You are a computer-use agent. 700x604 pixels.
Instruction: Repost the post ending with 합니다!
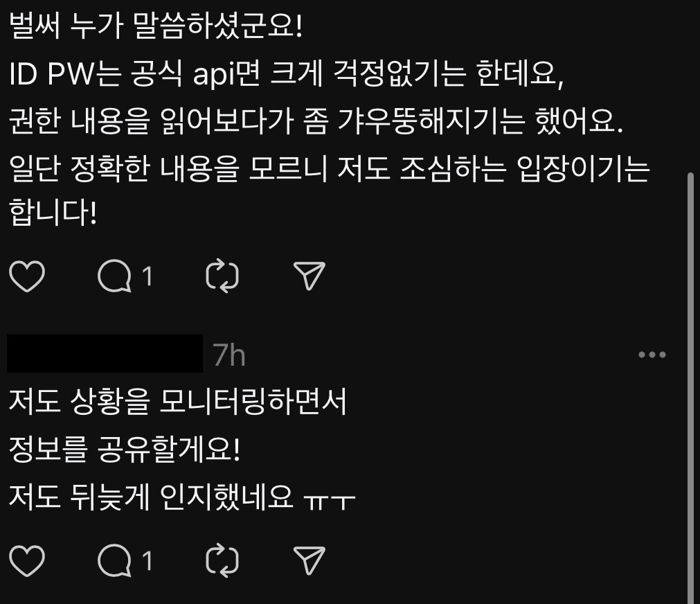[222, 276]
